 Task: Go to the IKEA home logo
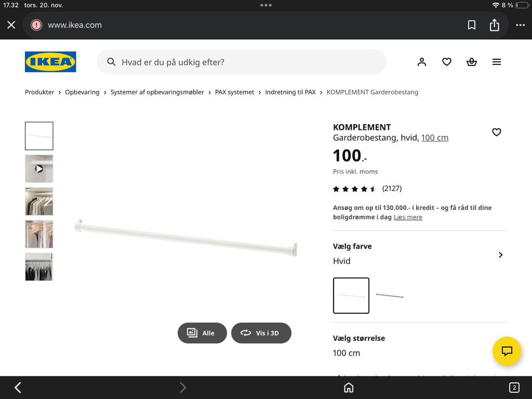[x=50, y=62]
